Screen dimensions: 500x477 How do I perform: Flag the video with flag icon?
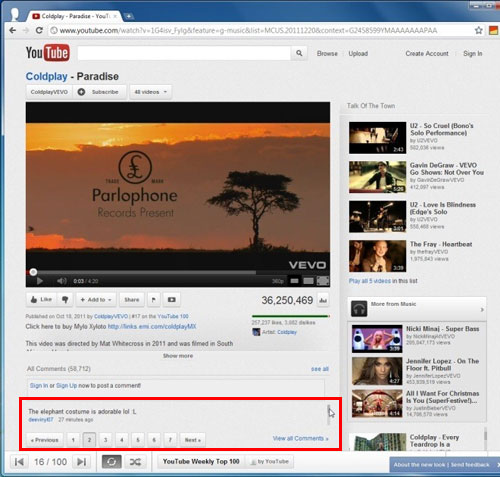[x=153, y=300]
